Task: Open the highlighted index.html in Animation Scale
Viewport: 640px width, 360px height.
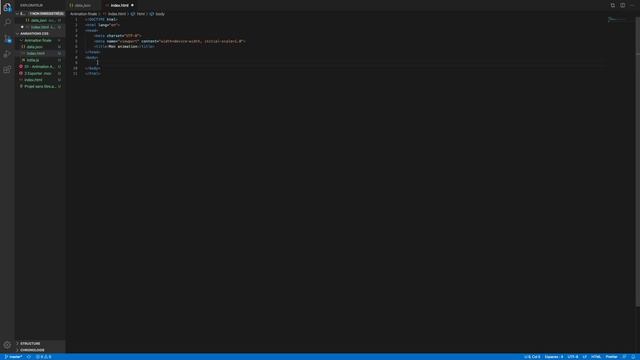Action: (x=40, y=53)
